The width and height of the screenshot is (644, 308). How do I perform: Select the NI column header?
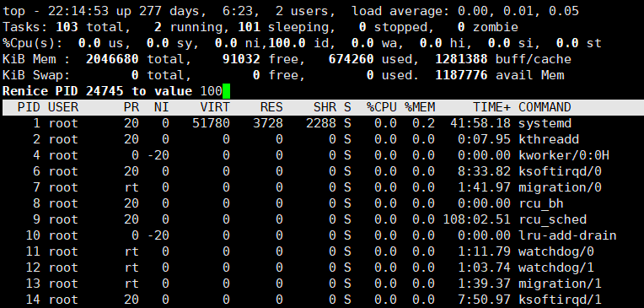pyautogui.click(x=162, y=107)
